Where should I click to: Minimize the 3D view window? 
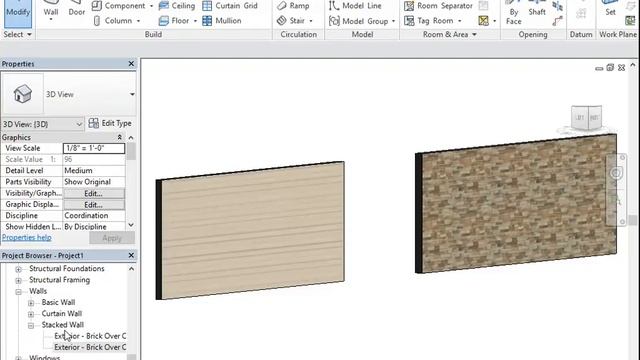point(599,68)
